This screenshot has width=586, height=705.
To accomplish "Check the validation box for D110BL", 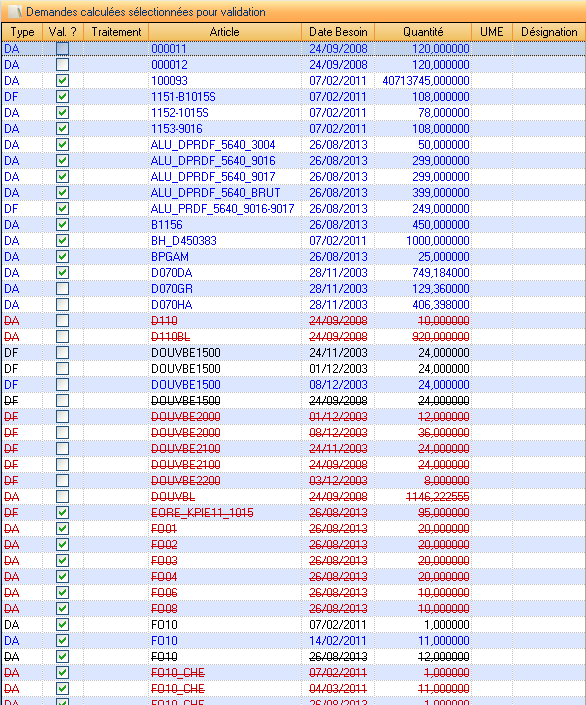I will [63, 337].
